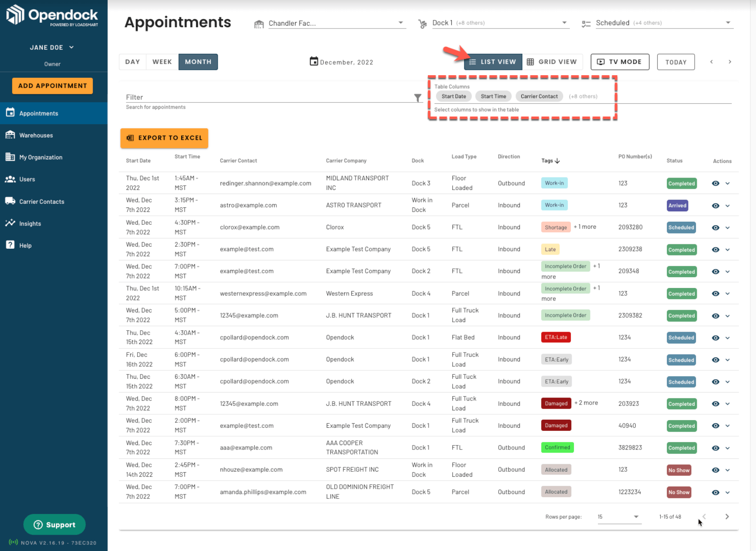Screen dimensions: 756x551
Task: View the OLD DOMINION FREIGHT LINE eye icon
Action: 715,492
